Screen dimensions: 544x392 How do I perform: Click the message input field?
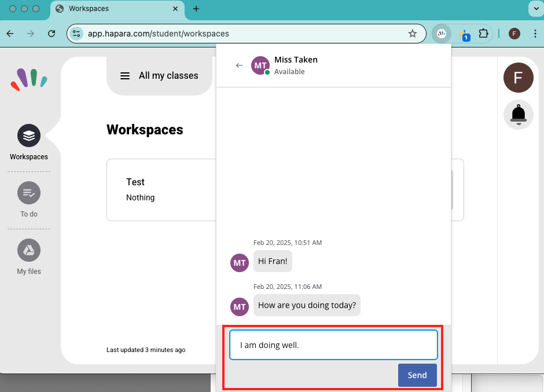[333, 345]
